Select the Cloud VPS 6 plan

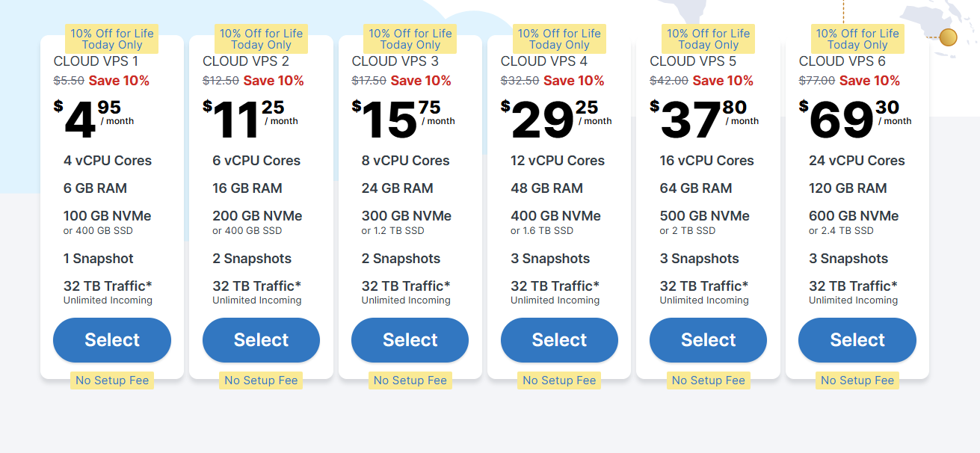click(857, 340)
